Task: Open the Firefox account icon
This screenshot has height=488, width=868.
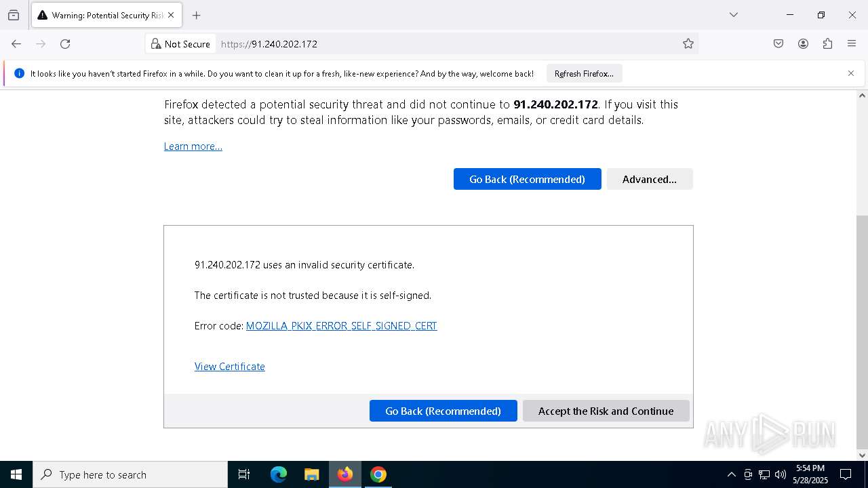Action: [x=803, y=44]
